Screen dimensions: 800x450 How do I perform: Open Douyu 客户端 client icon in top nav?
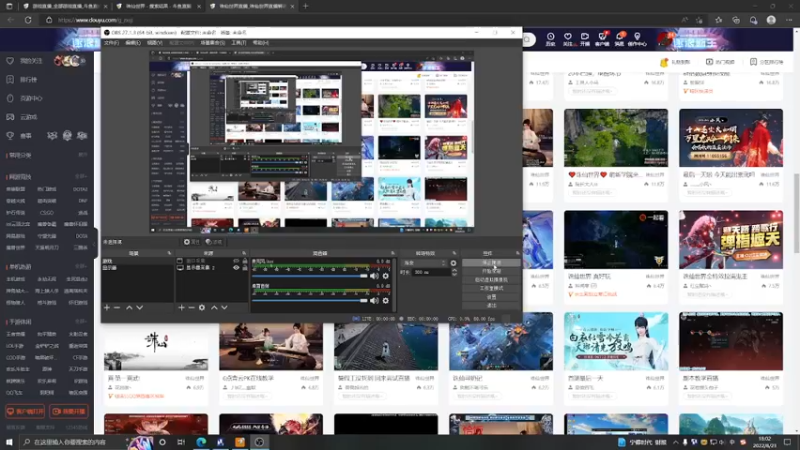(602, 39)
